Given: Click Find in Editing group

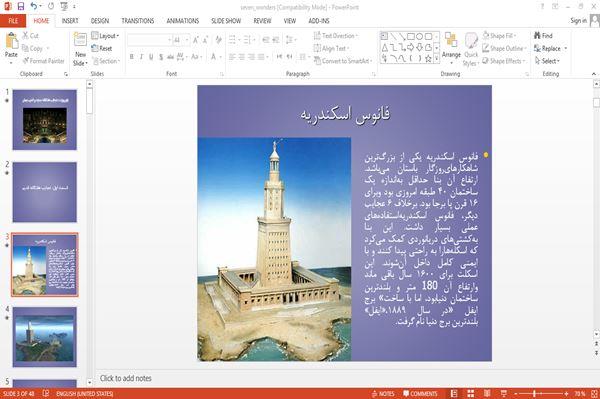Looking at the screenshot, I should coord(543,36).
